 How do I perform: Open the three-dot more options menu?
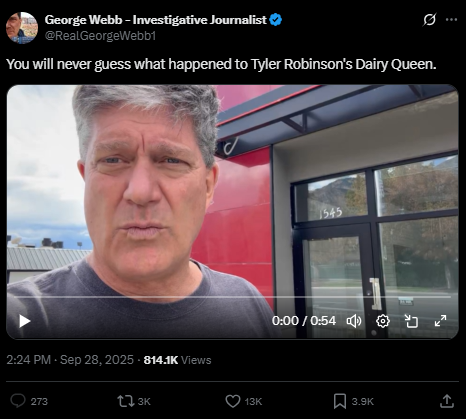coord(451,20)
